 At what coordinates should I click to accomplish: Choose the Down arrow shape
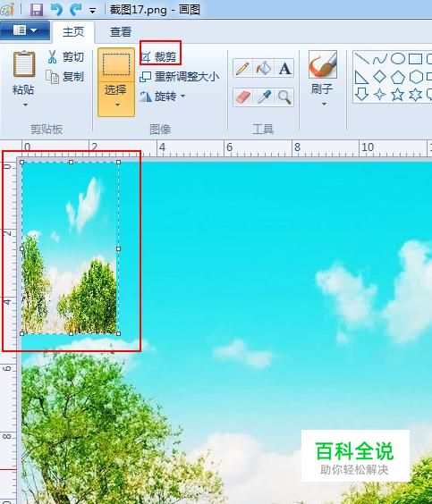point(362,95)
